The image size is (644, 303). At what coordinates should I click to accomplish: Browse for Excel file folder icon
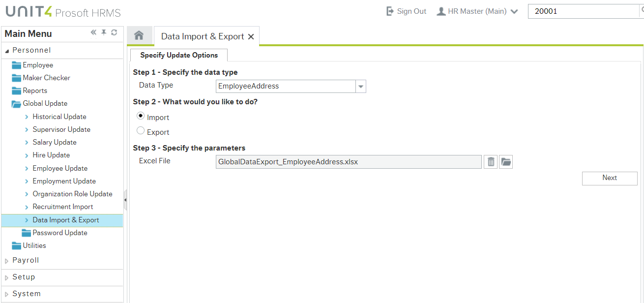coord(506,162)
